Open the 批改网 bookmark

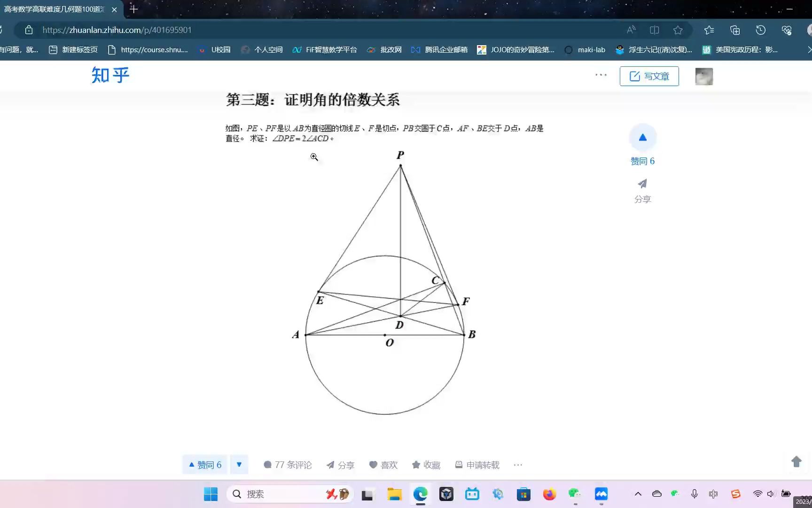(x=384, y=50)
